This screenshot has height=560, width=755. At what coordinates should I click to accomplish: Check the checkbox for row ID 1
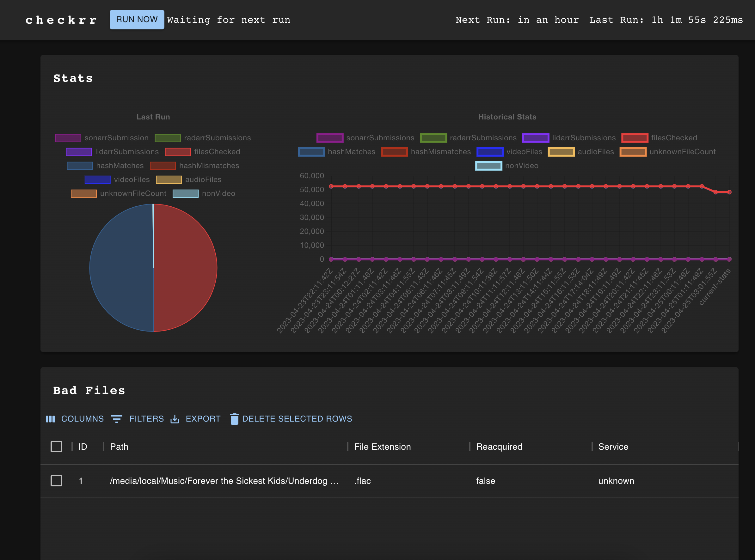[56, 481]
